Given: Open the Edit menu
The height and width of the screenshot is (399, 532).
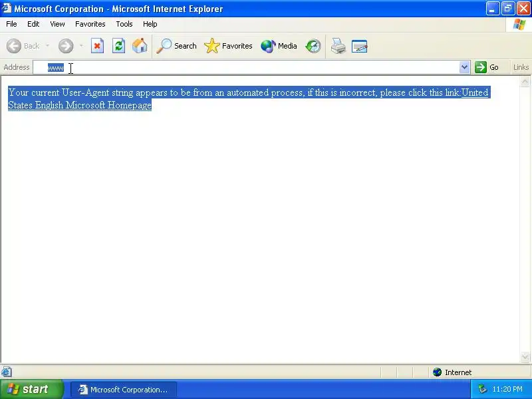Looking at the screenshot, I should pos(33,24).
